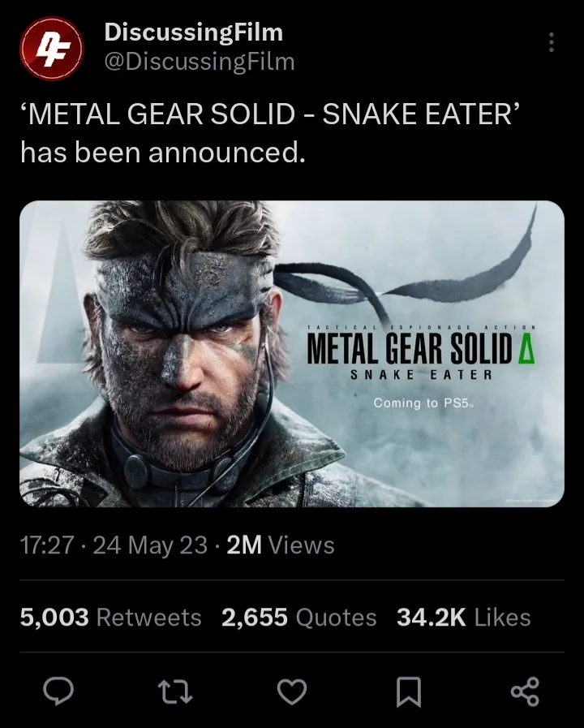Image resolution: width=584 pixels, height=728 pixels.
Task: Open the 2M Views analytics
Action: pos(281,545)
